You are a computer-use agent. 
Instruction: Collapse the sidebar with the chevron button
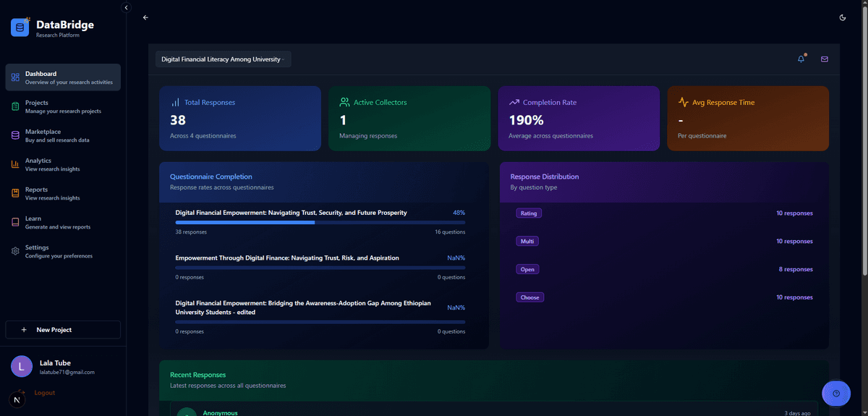126,7
